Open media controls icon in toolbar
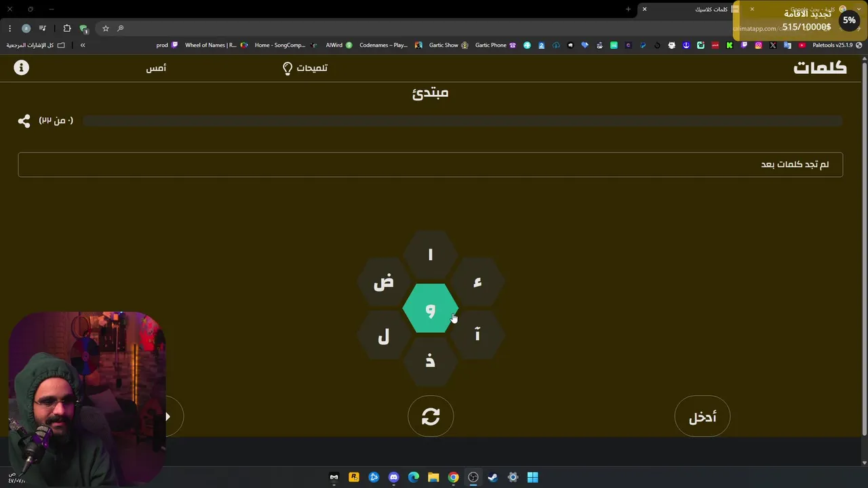Image resolution: width=868 pixels, height=488 pixels. coord(43,28)
